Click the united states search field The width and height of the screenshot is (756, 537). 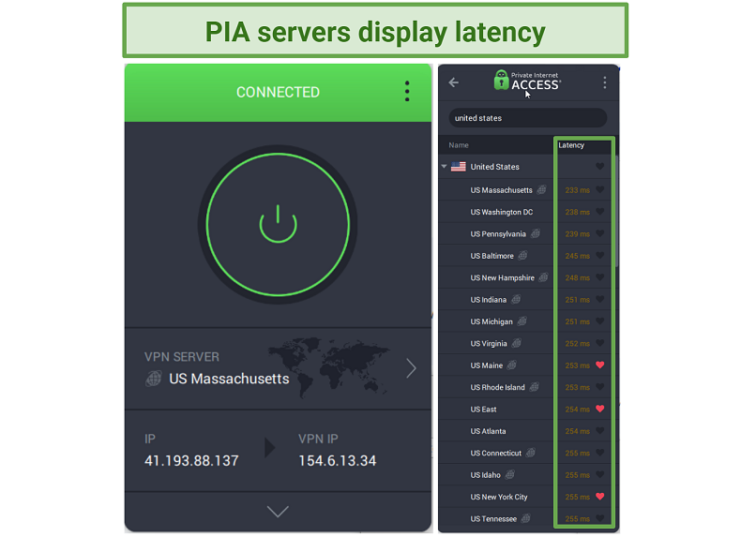(527, 118)
